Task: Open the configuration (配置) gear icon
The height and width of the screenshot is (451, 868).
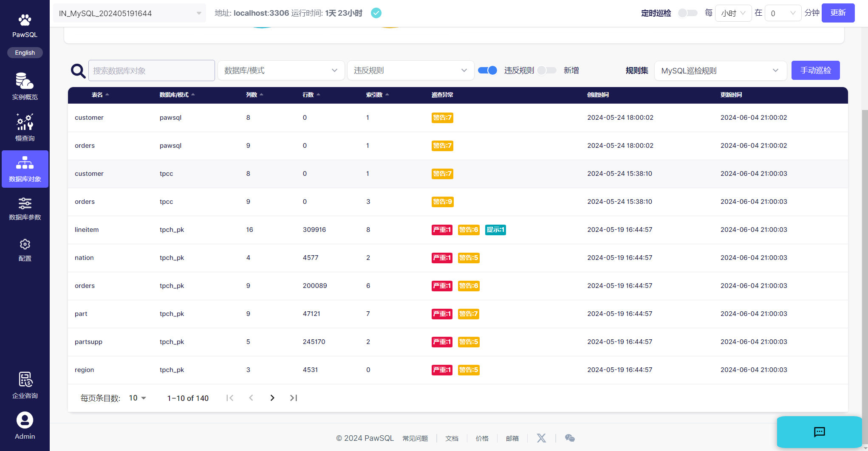Action: point(25,245)
